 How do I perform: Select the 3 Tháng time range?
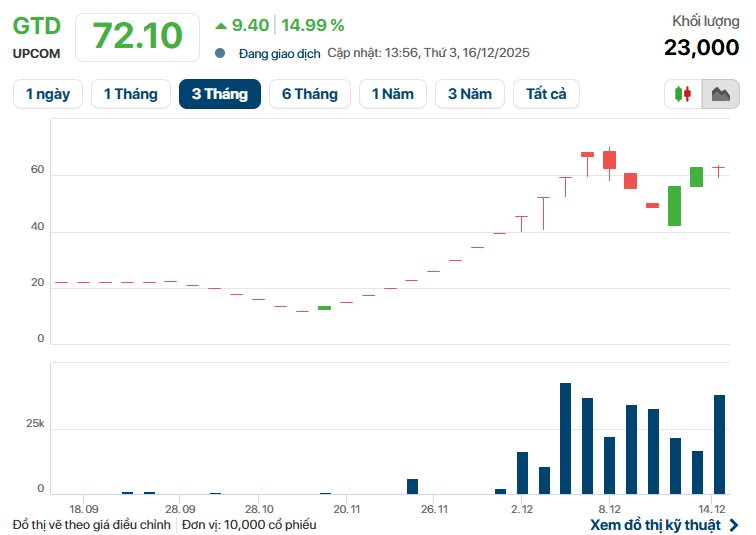220,94
